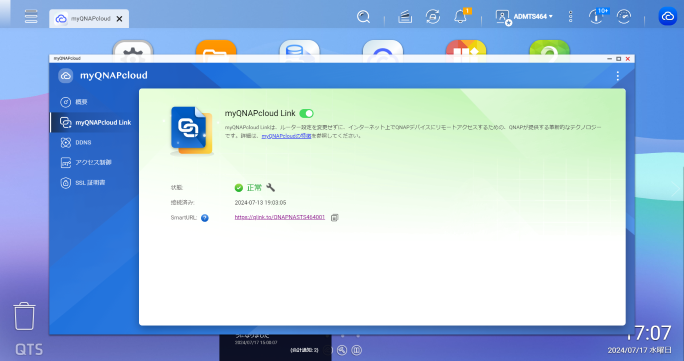Maximize the myQNAPcloud window
Image resolution: width=684 pixels, height=361 pixels.
619,58
